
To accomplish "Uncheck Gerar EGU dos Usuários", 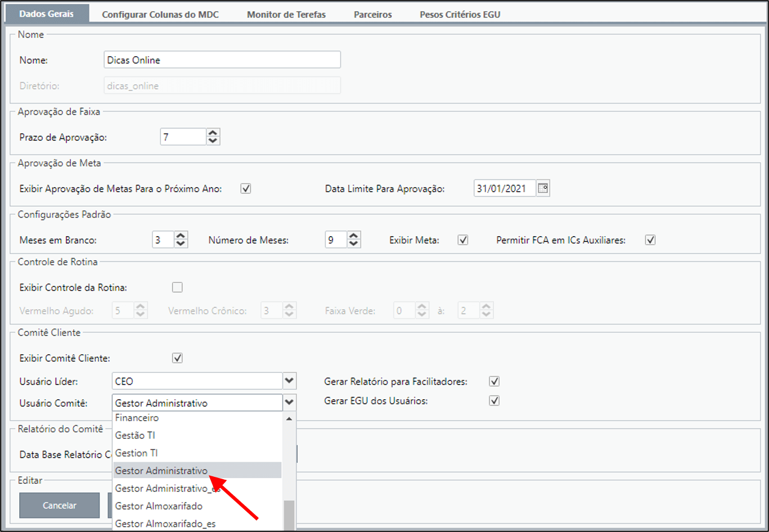I will [x=494, y=401].
